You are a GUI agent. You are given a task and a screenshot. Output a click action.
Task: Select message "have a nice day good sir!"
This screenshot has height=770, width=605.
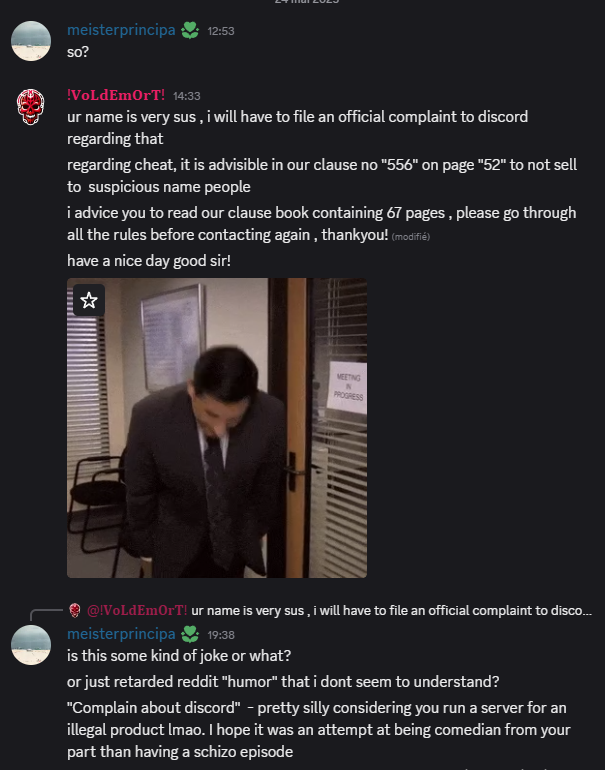149,261
